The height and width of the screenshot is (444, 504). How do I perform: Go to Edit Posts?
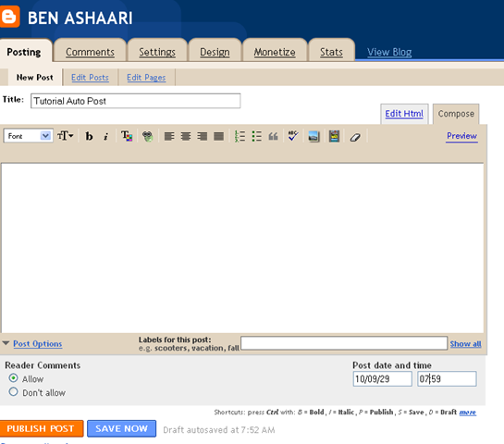(90, 78)
